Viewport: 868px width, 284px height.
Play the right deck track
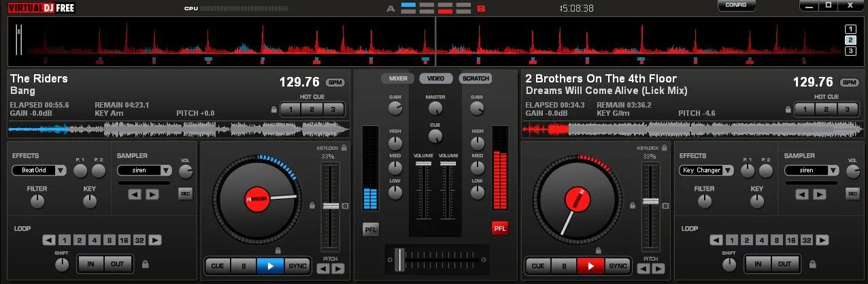[590, 266]
